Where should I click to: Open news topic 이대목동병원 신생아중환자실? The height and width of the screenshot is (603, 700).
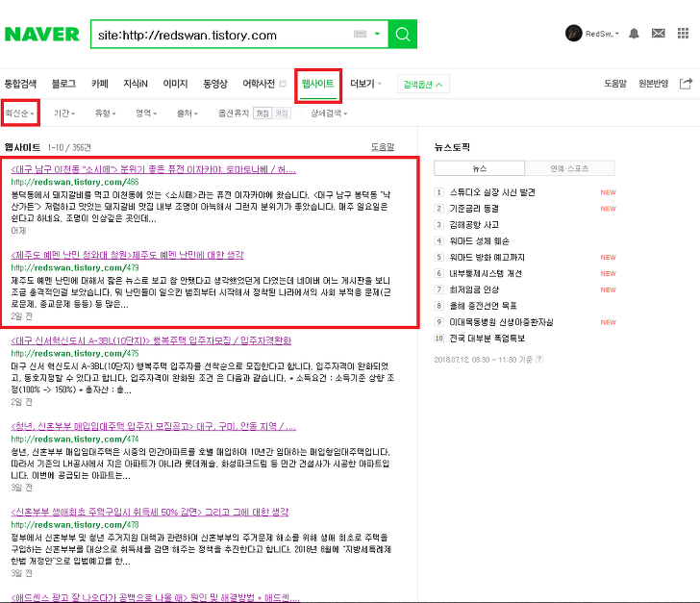[501, 322]
